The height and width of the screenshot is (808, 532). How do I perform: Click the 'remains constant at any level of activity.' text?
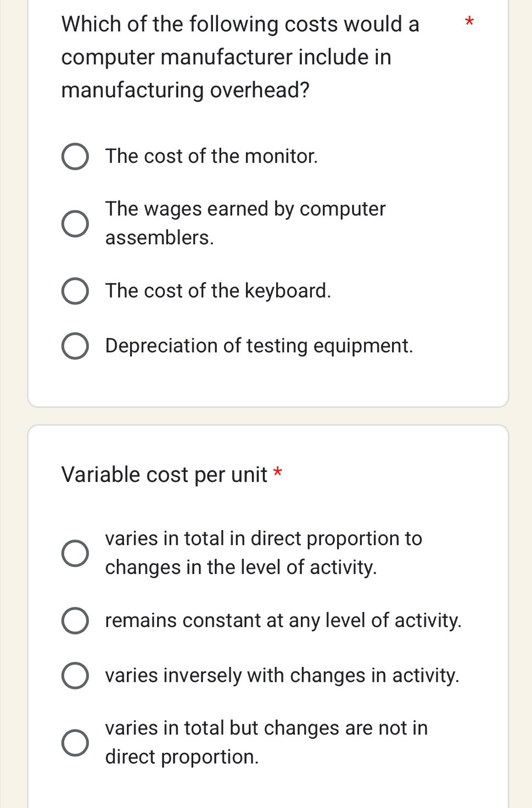coord(283,620)
